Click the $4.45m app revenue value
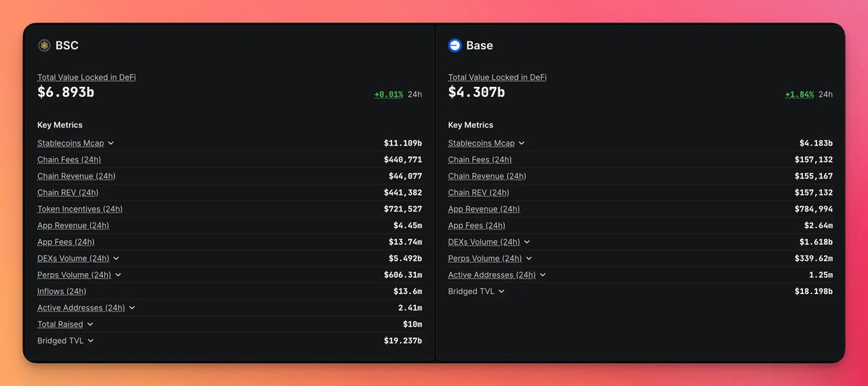The image size is (868, 386). (x=408, y=226)
